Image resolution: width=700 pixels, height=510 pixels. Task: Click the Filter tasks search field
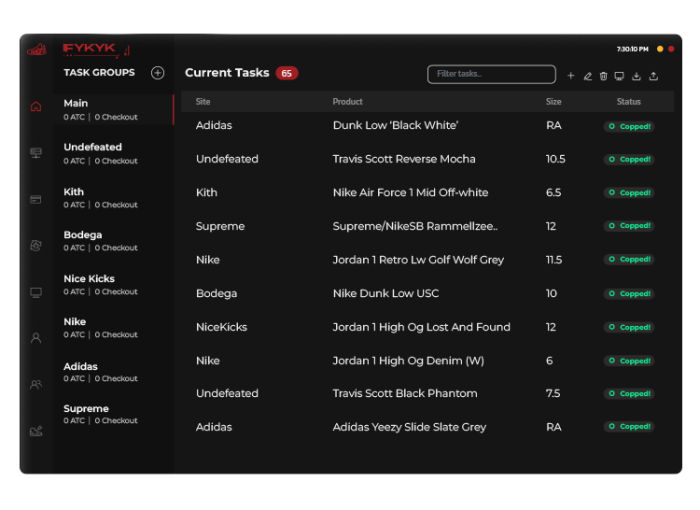click(x=491, y=74)
